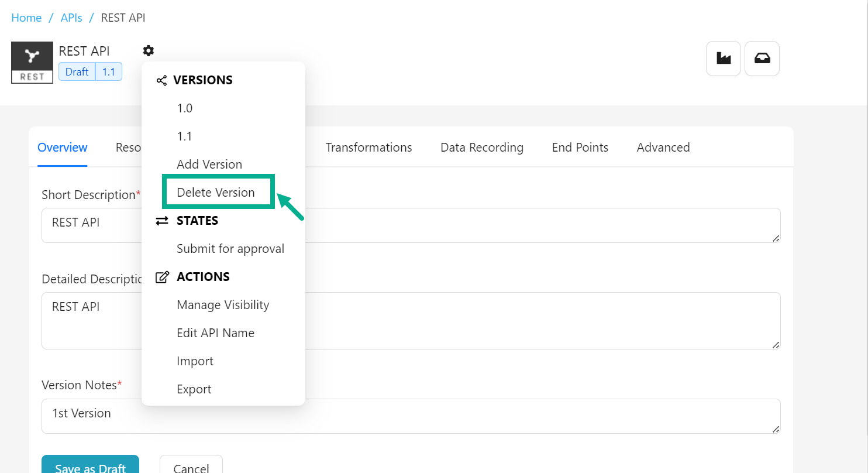
Task: Choose Submit for approval option
Action: coord(230,249)
